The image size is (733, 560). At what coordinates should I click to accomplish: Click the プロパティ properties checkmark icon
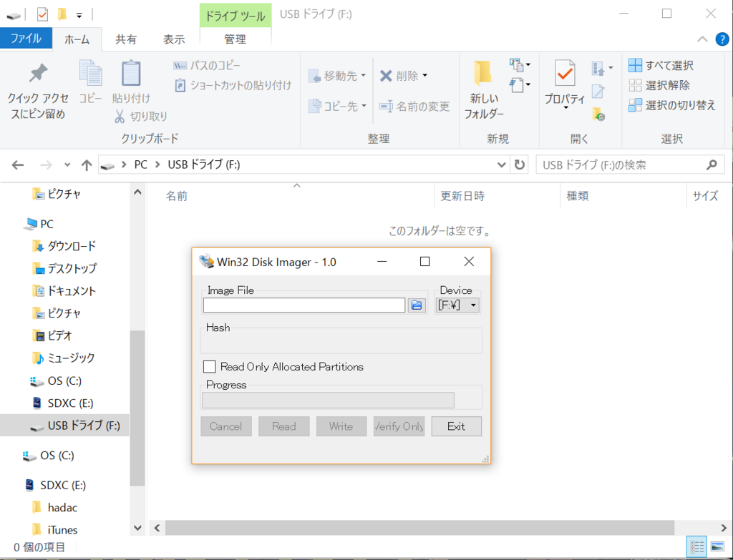(565, 74)
